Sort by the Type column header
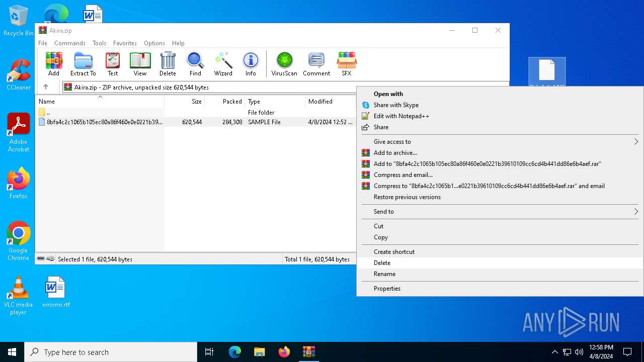644x362 pixels. point(275,102)
